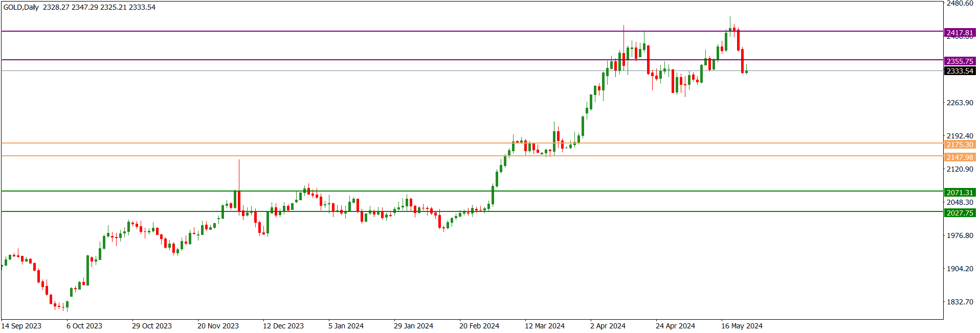Screen dimensions: 980x333
Task: Click the 2263.90 price axis value
Action: click(960, 103)
